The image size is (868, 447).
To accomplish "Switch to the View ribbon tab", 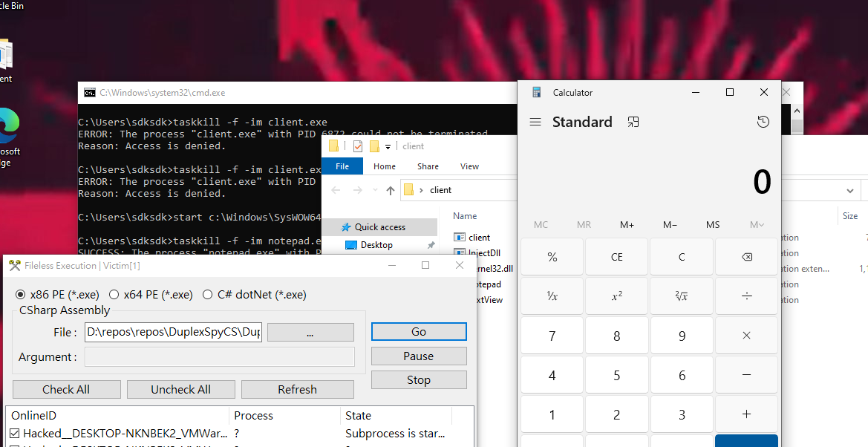I will (469, 166).
